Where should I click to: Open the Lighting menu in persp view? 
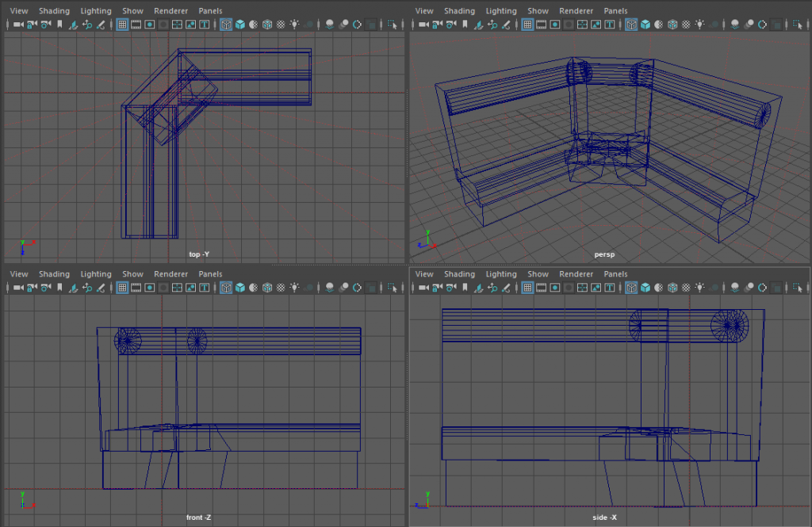500,11
